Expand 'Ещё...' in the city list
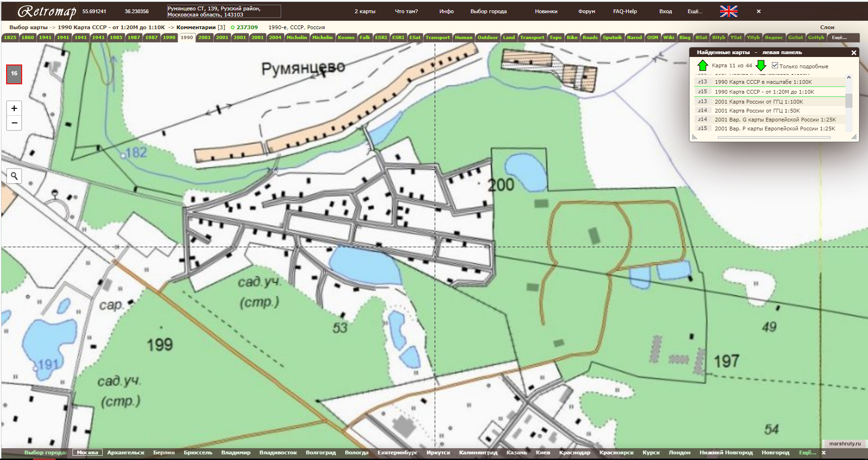The height and width of the screenshot is (460, 868). tap(807, 452)
